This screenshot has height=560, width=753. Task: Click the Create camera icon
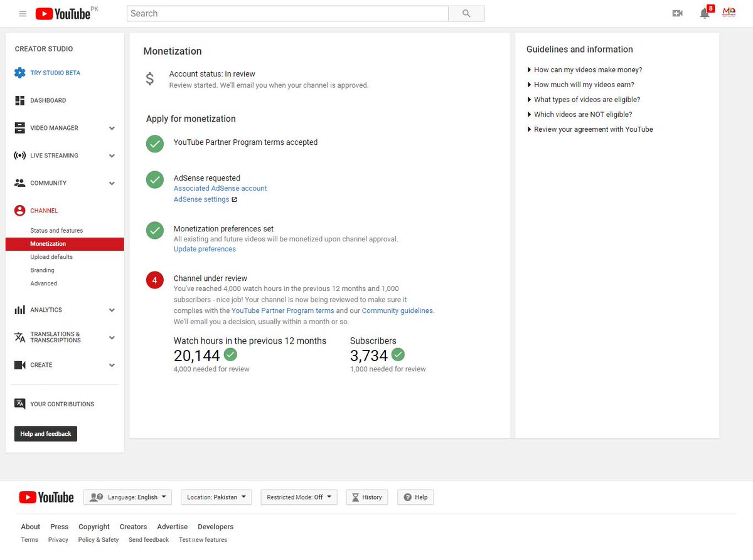click(x=19, y=365)
